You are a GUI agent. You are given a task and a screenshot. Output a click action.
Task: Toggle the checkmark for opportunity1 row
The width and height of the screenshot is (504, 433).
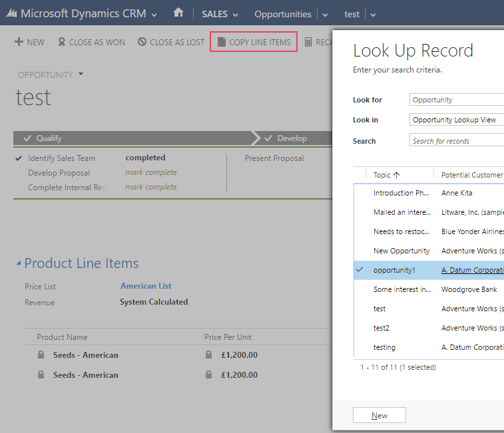360,270
